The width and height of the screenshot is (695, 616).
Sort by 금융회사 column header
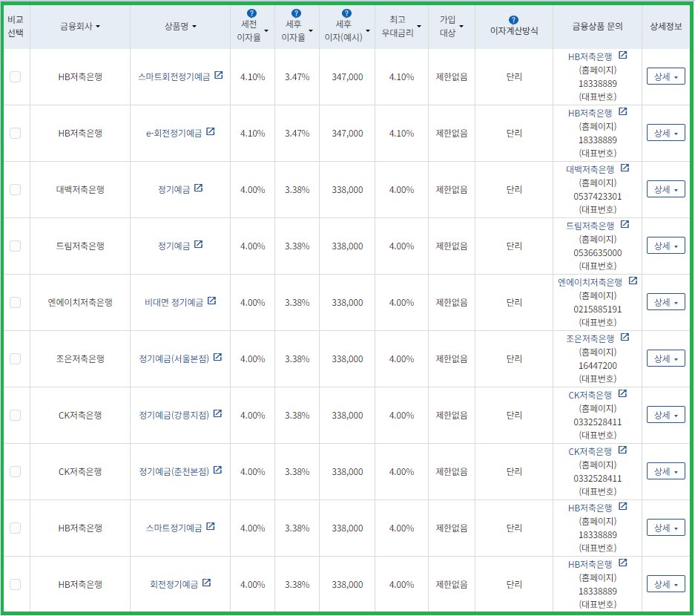coord(80,27)
